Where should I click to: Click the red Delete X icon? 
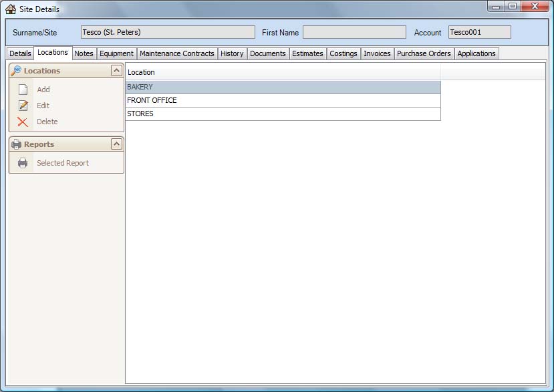point(23,122)
